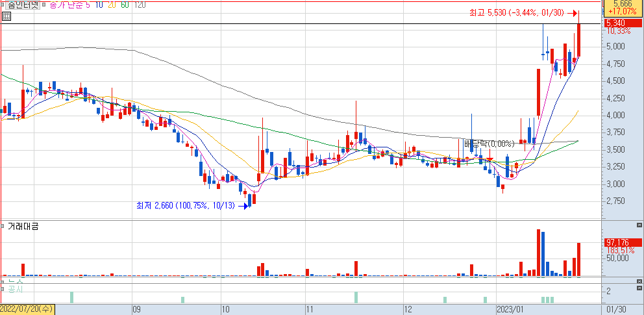
Task: Select the 2022/07/20(수) start date label
Action: [27, 309]
